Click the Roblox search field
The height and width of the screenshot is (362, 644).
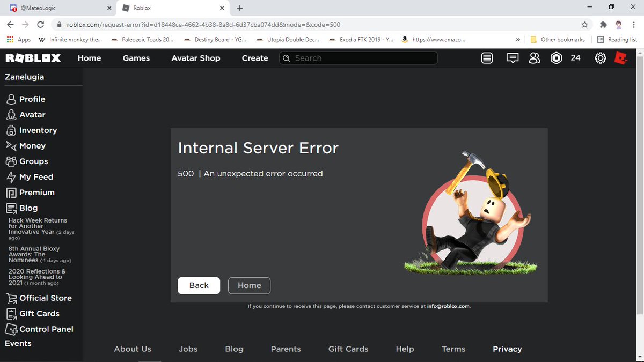click(x=358, y=58)
